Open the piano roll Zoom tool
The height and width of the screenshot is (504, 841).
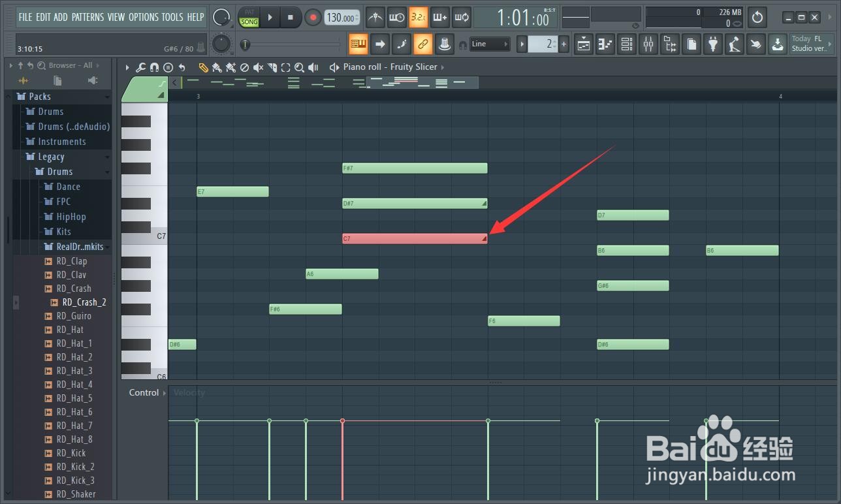pyautogui.click(x=299, y=67)
